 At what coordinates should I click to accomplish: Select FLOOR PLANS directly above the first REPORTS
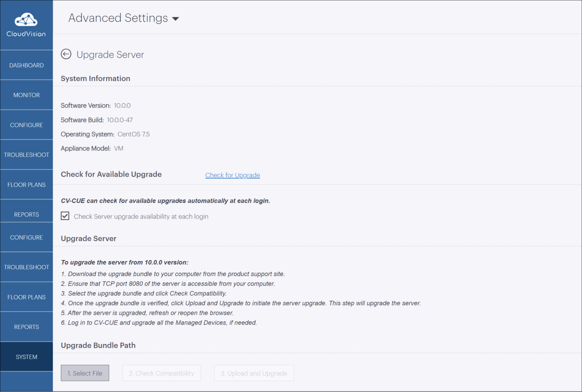[x=26, y=185]
